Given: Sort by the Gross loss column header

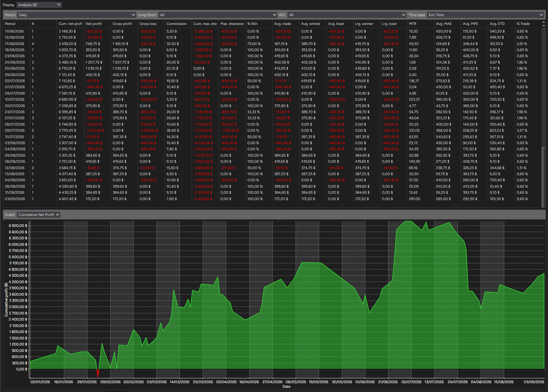Looking at the screenshot, I should 151,24.
